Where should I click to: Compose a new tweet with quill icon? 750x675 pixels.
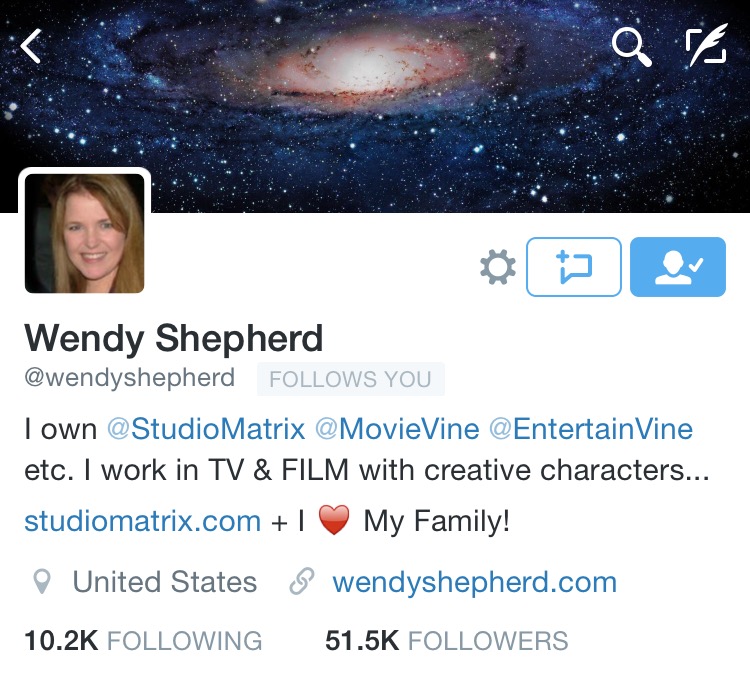pyautogui.click(x=707, y=44)
